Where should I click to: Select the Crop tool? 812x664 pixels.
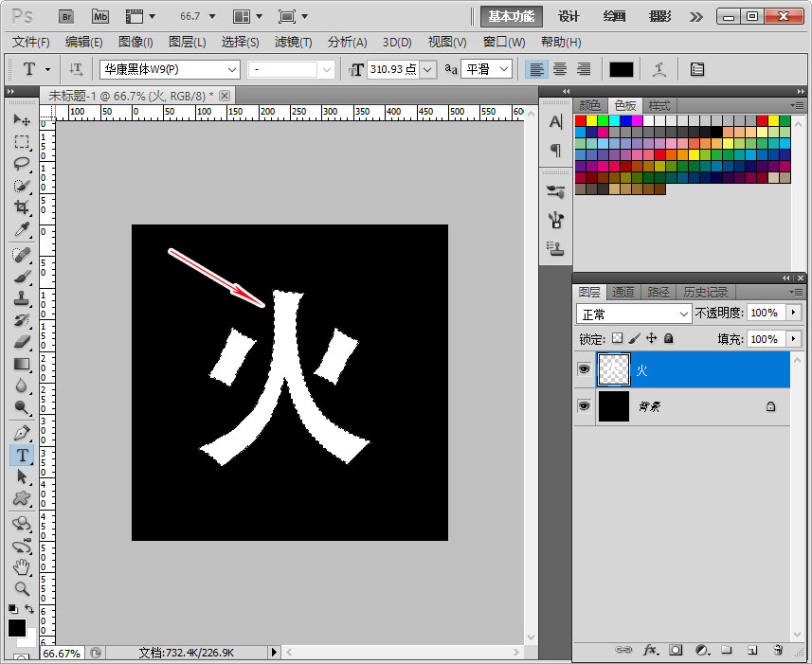[21, 207]
